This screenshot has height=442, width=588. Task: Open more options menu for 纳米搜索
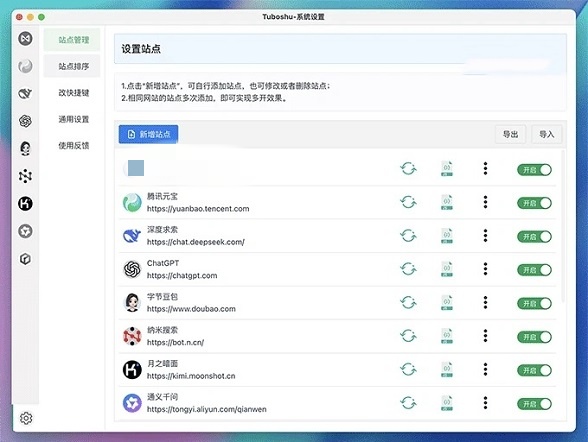point(485,336)
